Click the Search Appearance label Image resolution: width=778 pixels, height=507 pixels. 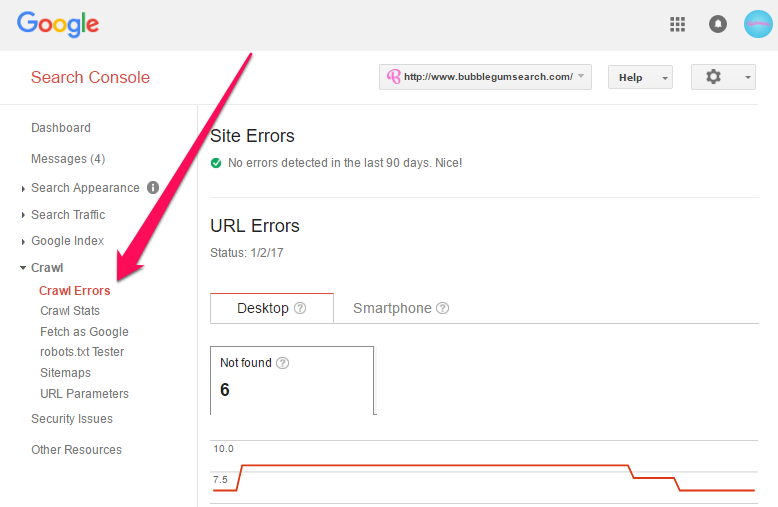point(85,188)
